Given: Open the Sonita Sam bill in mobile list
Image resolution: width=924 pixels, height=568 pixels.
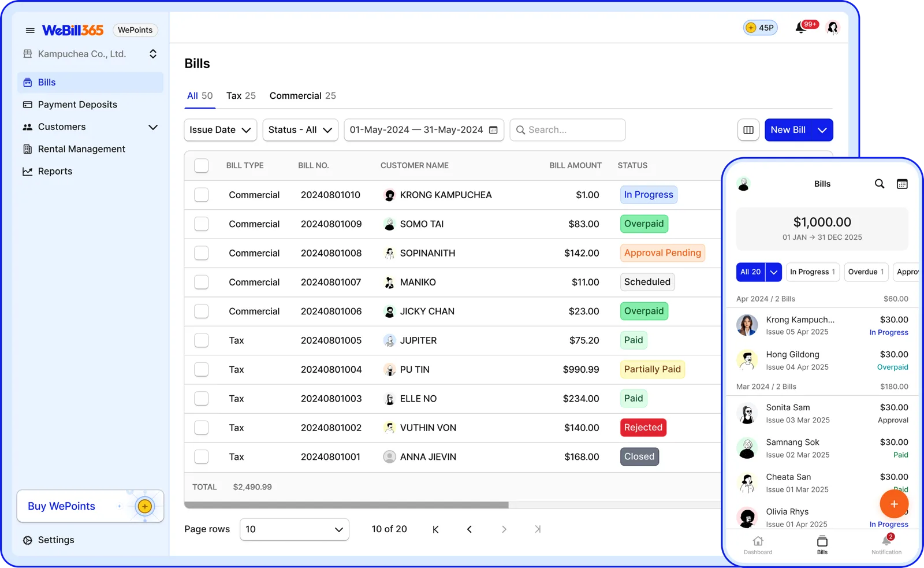Looking at the screenshot, I should pyautogui.click(x=822, y=414).
